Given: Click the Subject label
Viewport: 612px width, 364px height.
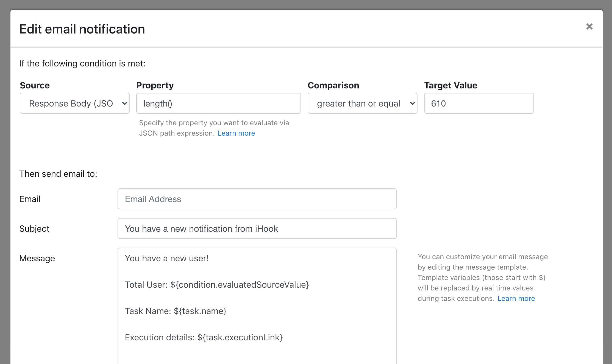Looking at the screenshot, I should coord(34,229).
